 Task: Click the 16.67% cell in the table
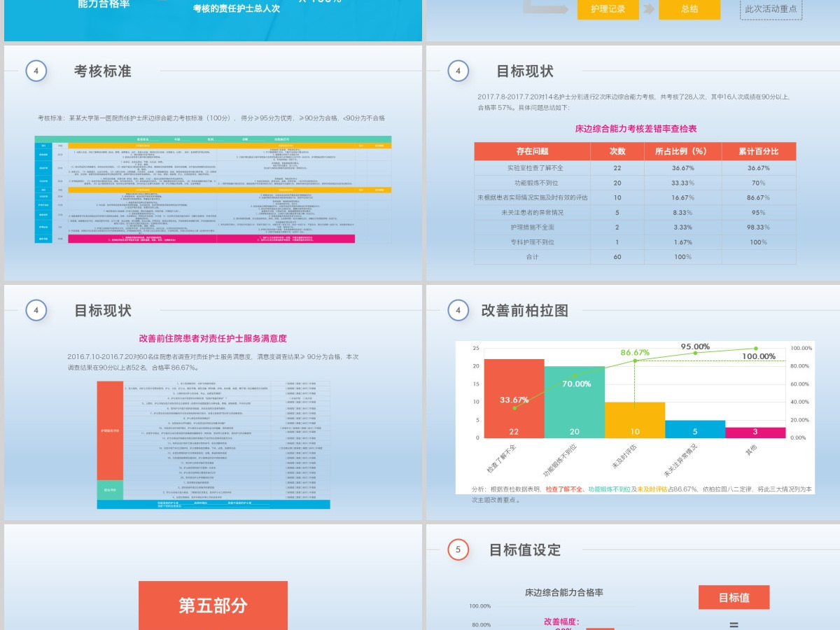pyautogui.click(x=682, y=197)
